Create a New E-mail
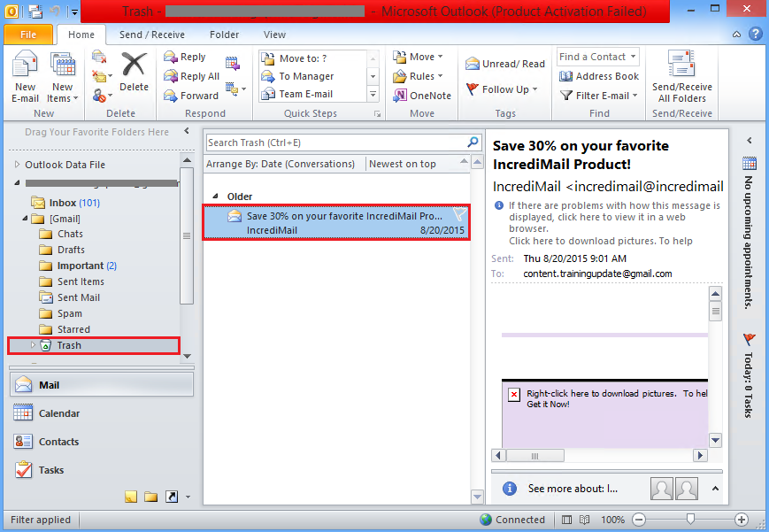This screenshot has width=769, height=532. pos(25,76)
